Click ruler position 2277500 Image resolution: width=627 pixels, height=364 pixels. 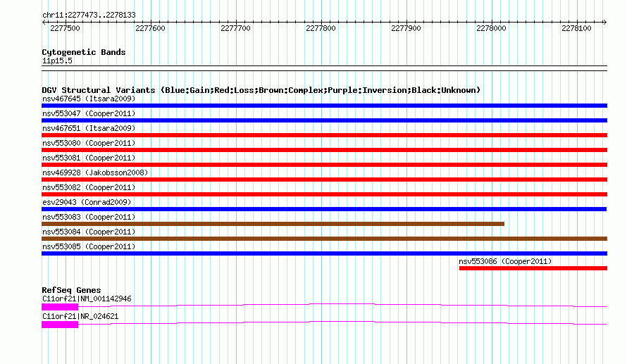tap(65, 28)
